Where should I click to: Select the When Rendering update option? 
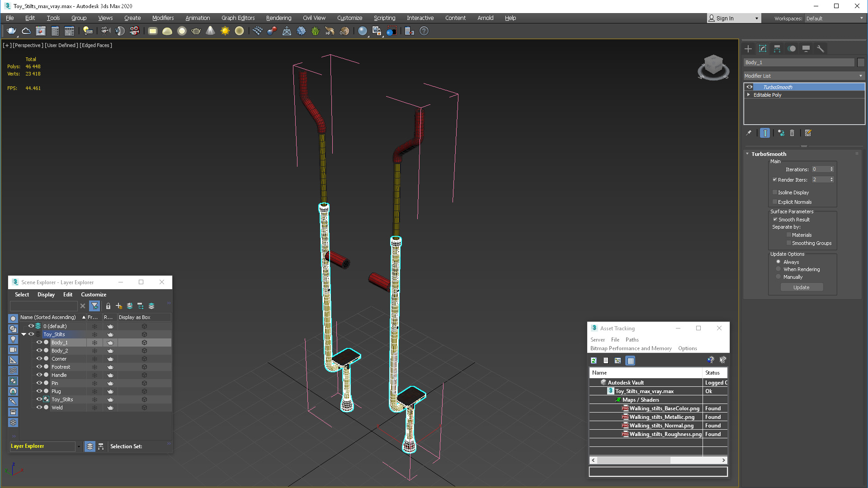[x=778, y=269]
